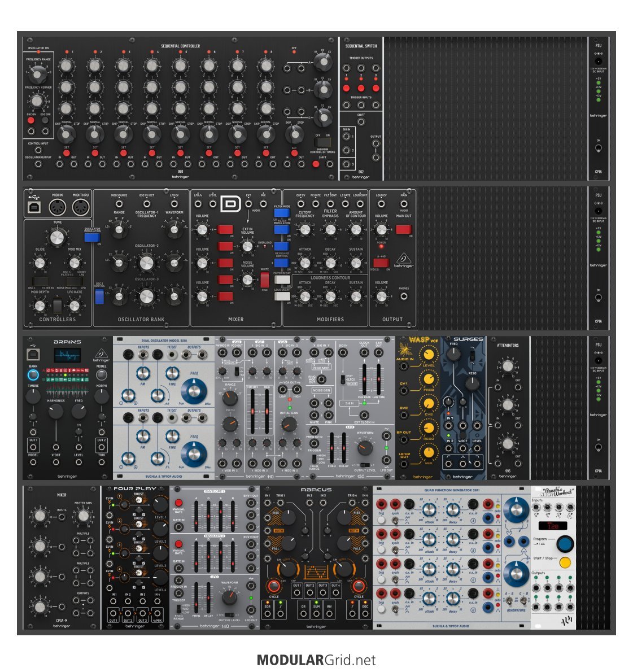
Task: Click the TIMBRE knob on Brains
Action: 33,396
